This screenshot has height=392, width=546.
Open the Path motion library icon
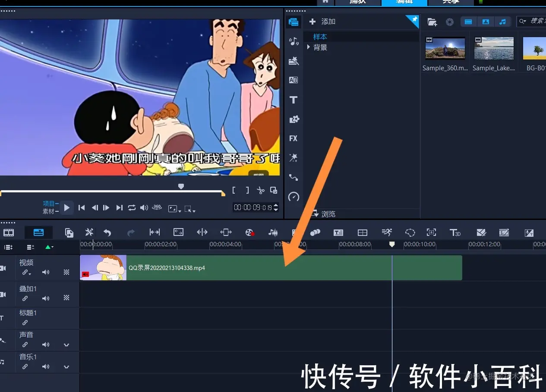(294, 177)
